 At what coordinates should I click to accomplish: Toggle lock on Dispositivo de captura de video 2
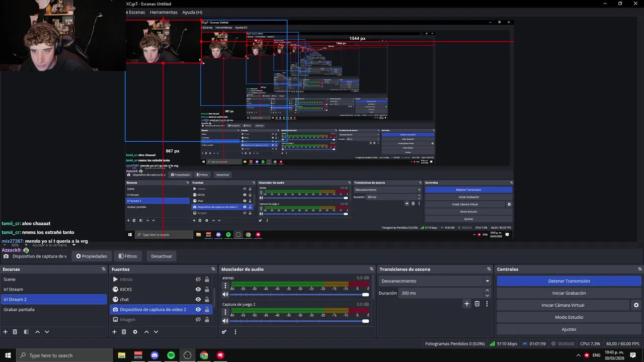coord(207,310)
